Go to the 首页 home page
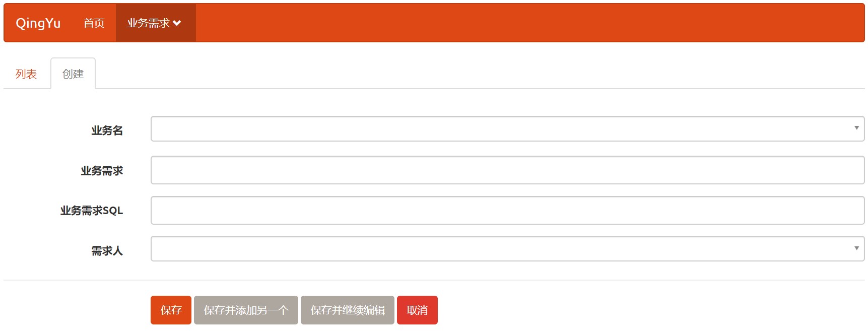Image resolution: width=868 pixels, height=331 pixels. pos(94,23)
